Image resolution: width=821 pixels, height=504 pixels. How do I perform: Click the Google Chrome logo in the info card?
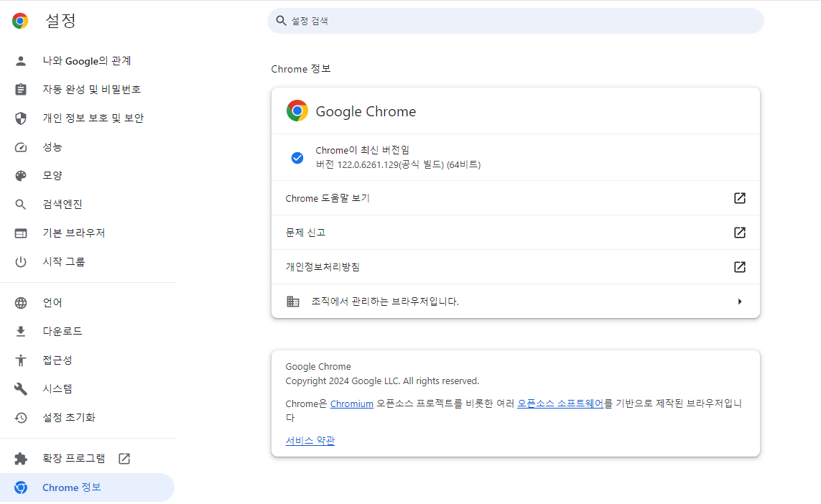point(297,111)
